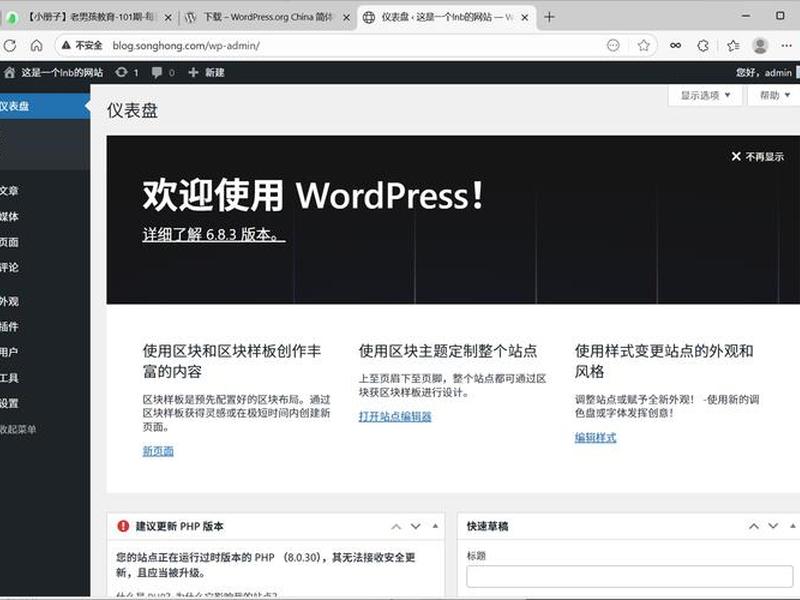Image resolution: width=800 pixels, height=600 pixels.
Task: Open the 评论 comments menu in the sidebar
Action: click(x=43, y=267)
